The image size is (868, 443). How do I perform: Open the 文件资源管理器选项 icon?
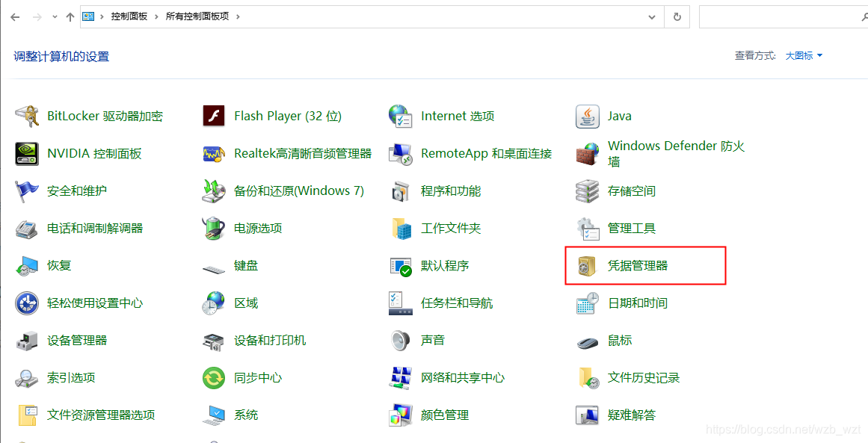(x=27, y=415)
